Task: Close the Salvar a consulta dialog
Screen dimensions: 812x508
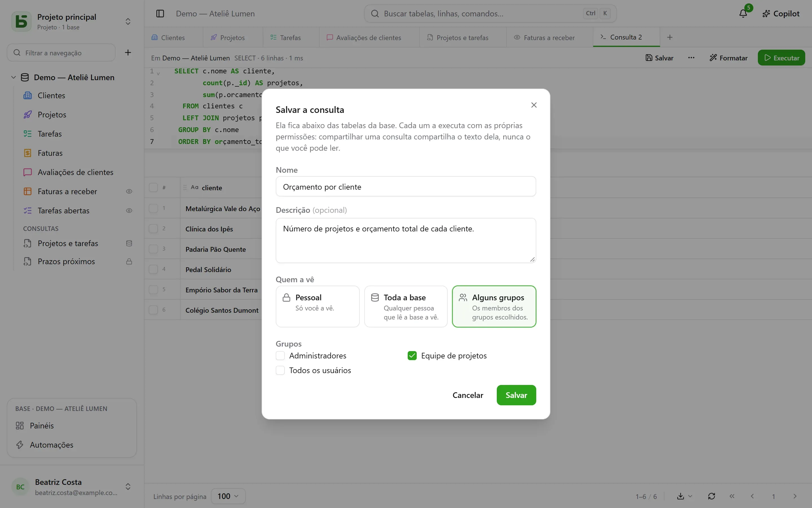Action: 534,105
